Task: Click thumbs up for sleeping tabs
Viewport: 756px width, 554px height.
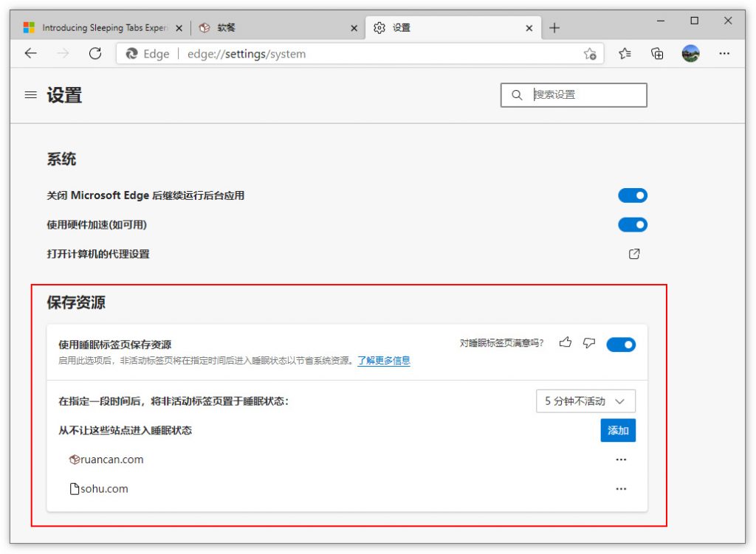Action: click(x=566, y=342)
